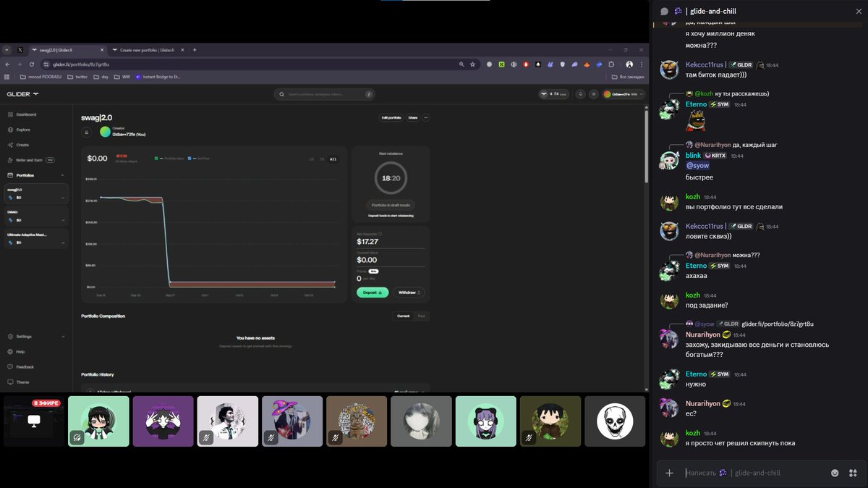This screenshot has height=488, width=868.
Task: Open twitter bookmark folder
Action: tap(78, 76)
